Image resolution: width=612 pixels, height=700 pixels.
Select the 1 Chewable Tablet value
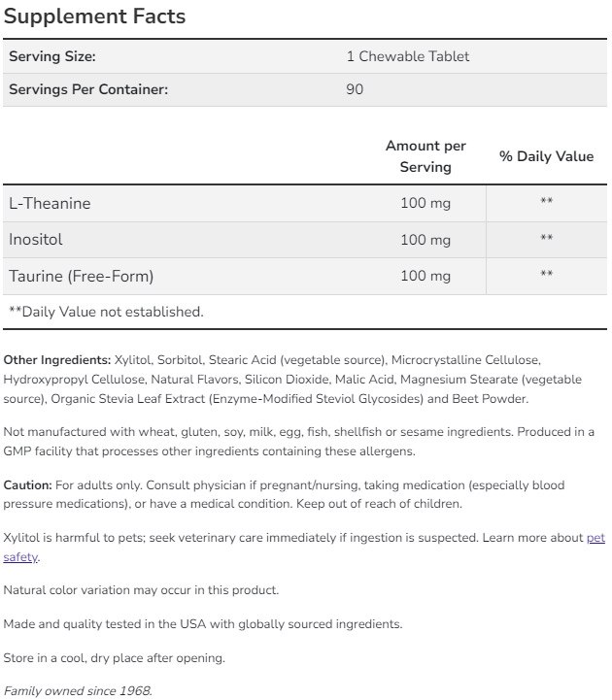(407, 56)
